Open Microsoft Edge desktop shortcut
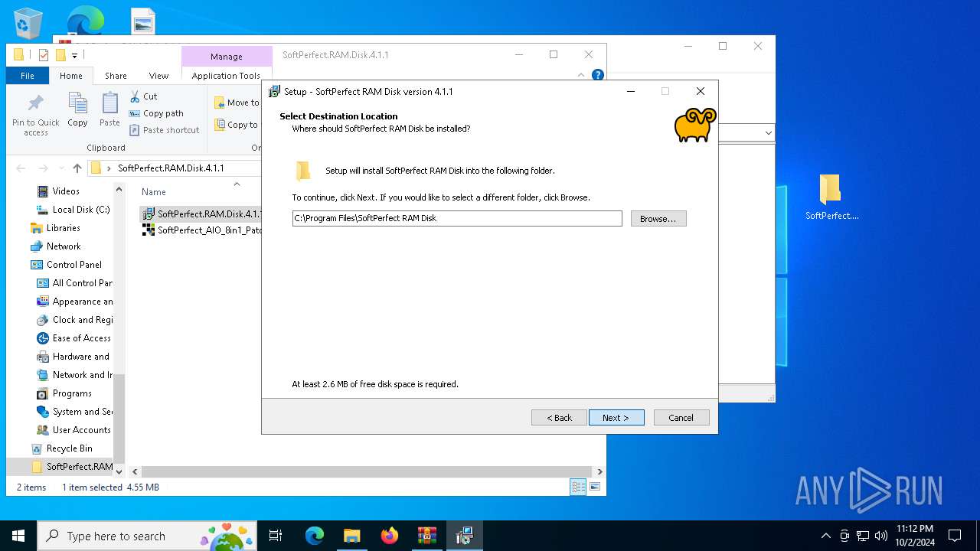The width and height of the screenshot is (980, 551). [x=85, y=21]
